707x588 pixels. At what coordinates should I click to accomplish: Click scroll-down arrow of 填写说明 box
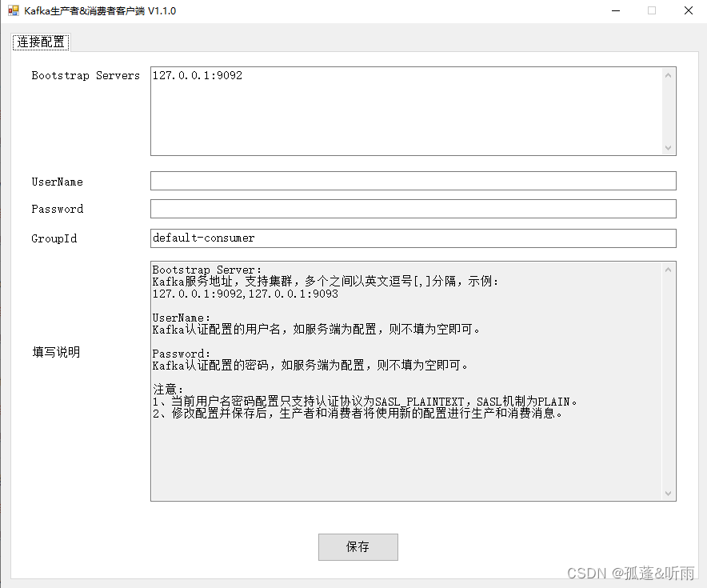(x=669, y=494)
